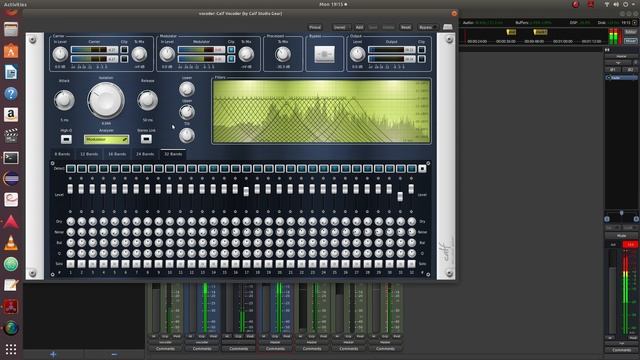Open the Terminal from the dock
Viewport: 640px width, 360px height.
(x=11, y=158)
